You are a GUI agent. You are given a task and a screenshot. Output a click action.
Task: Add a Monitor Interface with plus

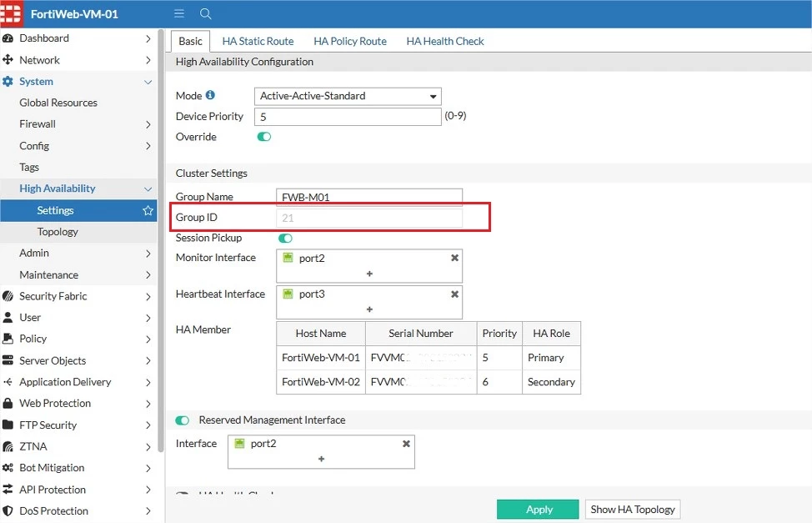pos(370,274)
